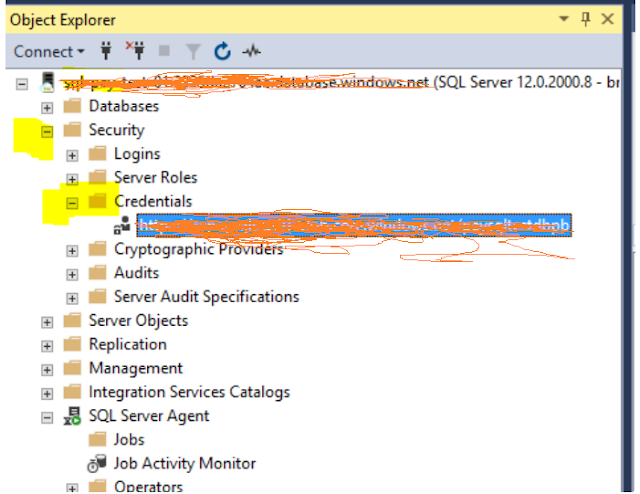
Task: Click the Cryptographic Providers folder icon
Action: [98, 249]
